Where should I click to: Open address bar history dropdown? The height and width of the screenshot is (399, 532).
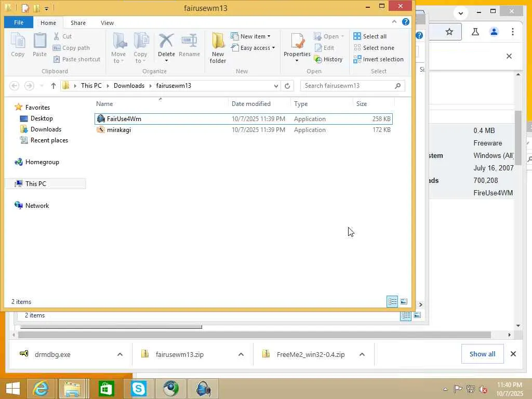[x=276, y=86]
